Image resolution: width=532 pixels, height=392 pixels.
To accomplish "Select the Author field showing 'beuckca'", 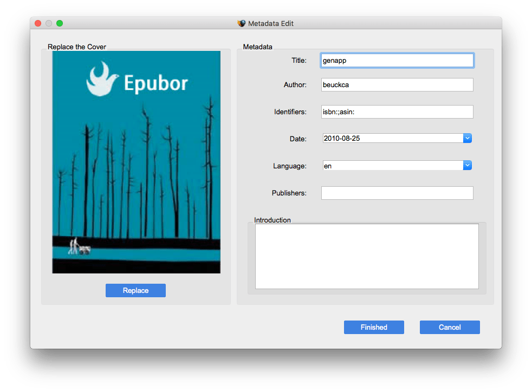I will 397,84.
